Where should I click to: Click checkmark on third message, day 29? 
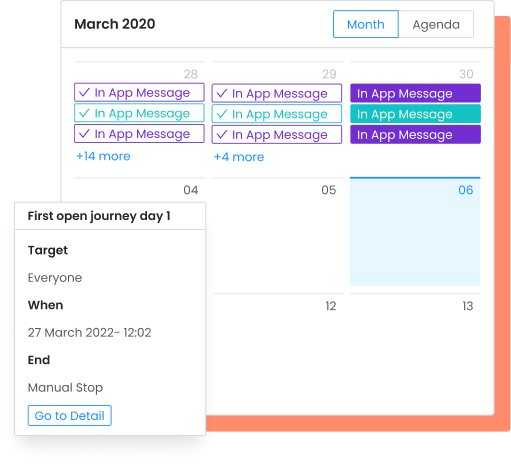(x=222, y=135)
